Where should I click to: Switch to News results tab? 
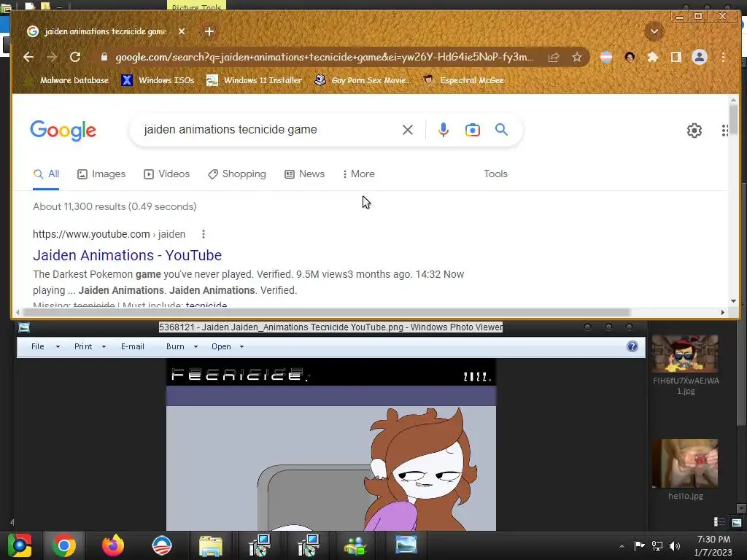coord(304,174)
